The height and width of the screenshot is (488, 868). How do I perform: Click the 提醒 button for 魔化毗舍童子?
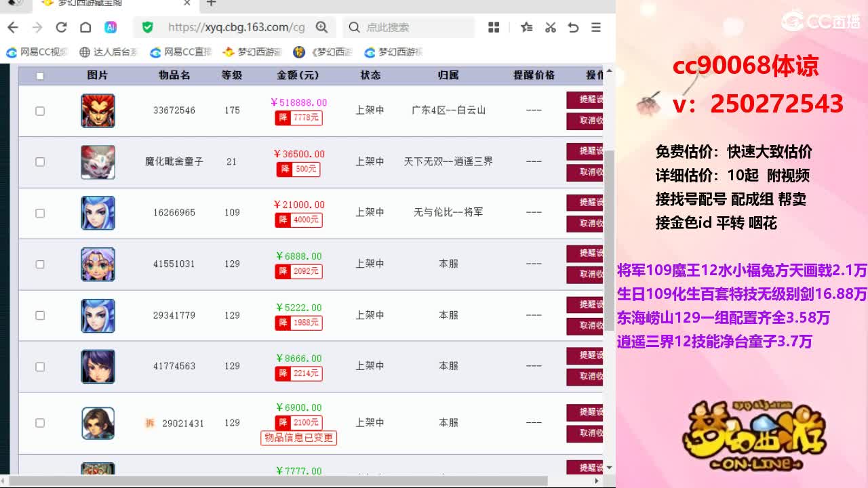(585, 151)
